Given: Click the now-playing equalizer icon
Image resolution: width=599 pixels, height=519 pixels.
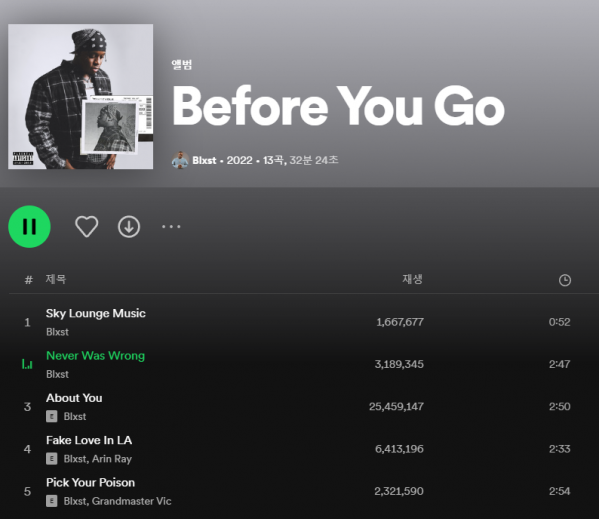Looking at the screenshot, I should [x=27, y=364].
